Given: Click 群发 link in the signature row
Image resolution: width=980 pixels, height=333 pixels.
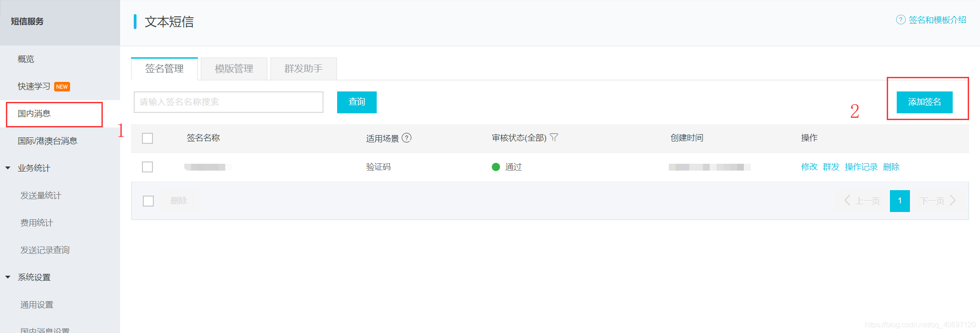Looking at the screenshot, I should coord(831,167).
